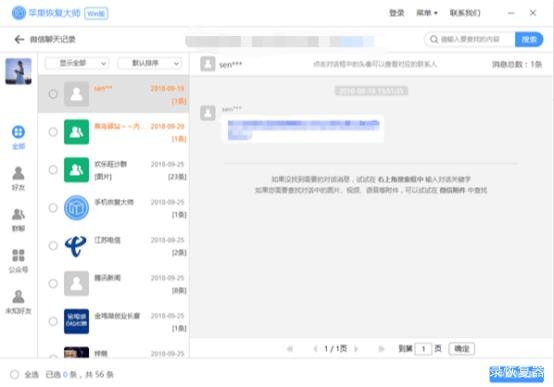
Task: Click the blue 搜索 search button
Action: coord(529,39)
